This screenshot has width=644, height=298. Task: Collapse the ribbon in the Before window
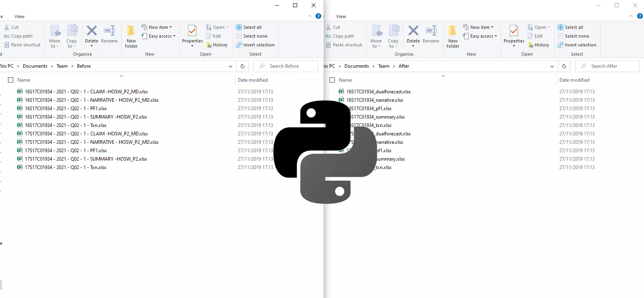(x=309, y=16)
